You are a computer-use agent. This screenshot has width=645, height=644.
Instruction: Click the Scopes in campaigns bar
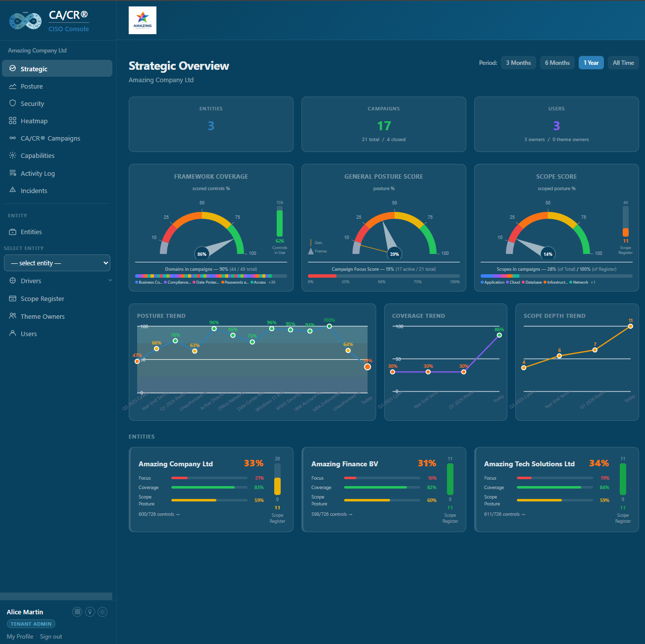pos(556,276)
